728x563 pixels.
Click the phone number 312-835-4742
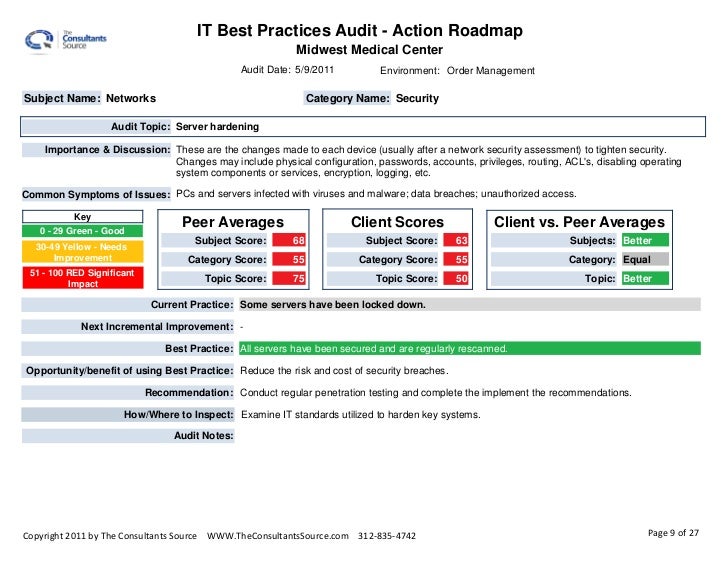[x=387, y=536]
